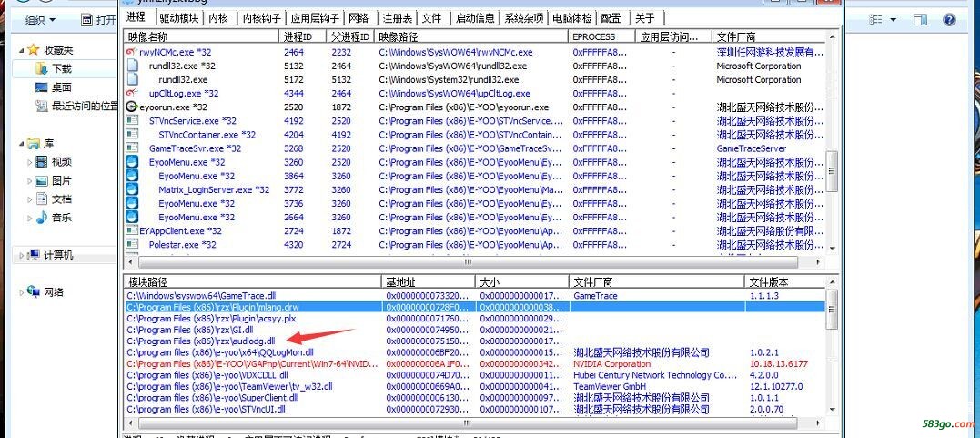Screen dimensions: 980x438
Task: Select the GameTraceSvr.exe process icon
Action: [131, 148]
